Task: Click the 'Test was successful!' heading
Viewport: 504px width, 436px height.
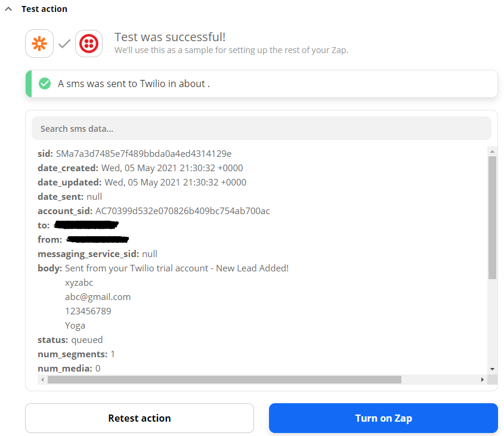Action: point(170,37)
